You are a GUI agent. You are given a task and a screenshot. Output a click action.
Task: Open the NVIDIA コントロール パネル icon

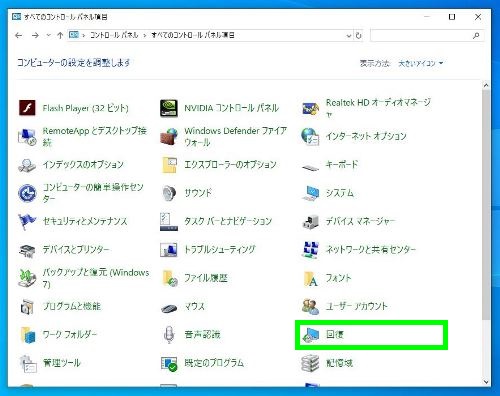tap(169, 108)
